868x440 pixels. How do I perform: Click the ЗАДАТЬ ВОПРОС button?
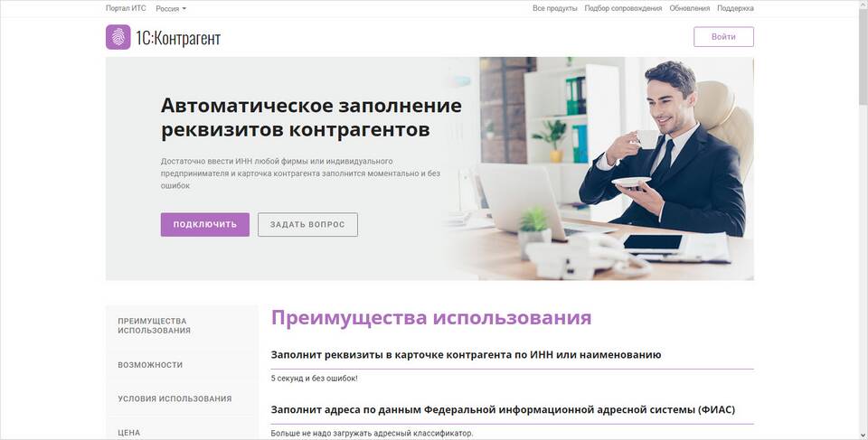307,225
